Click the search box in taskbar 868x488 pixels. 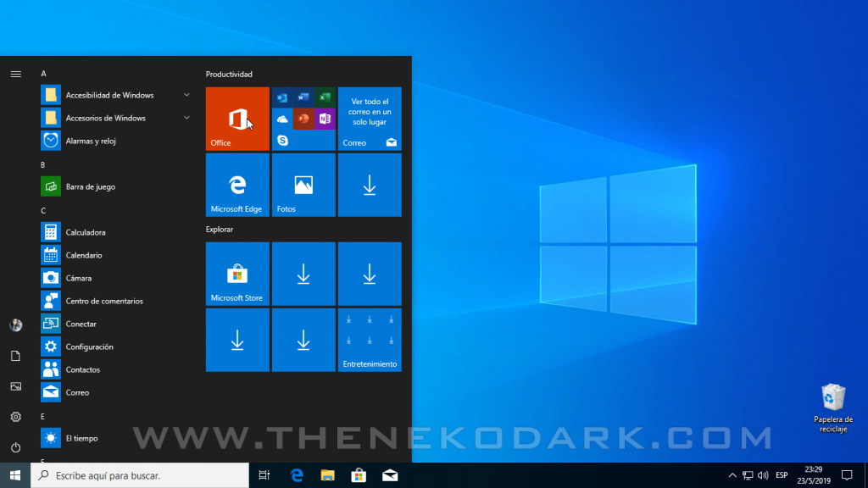coord(140,475)
